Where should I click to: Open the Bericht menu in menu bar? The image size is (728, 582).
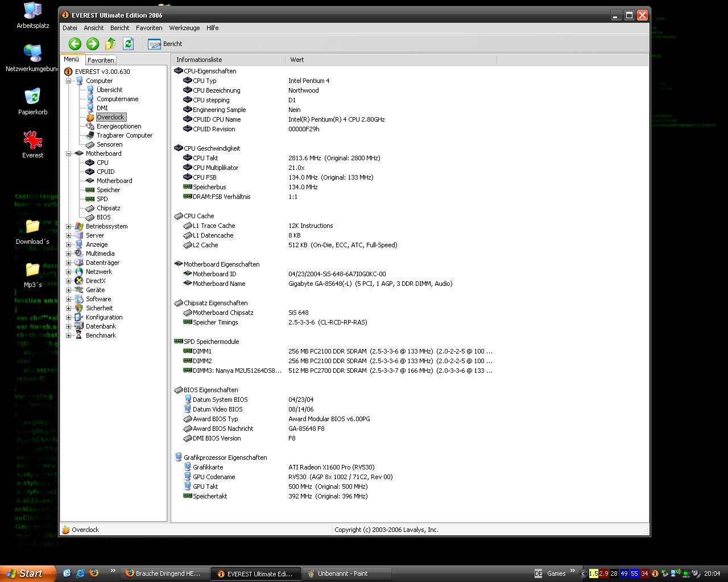pyautogui.click(x=119, y=28)
